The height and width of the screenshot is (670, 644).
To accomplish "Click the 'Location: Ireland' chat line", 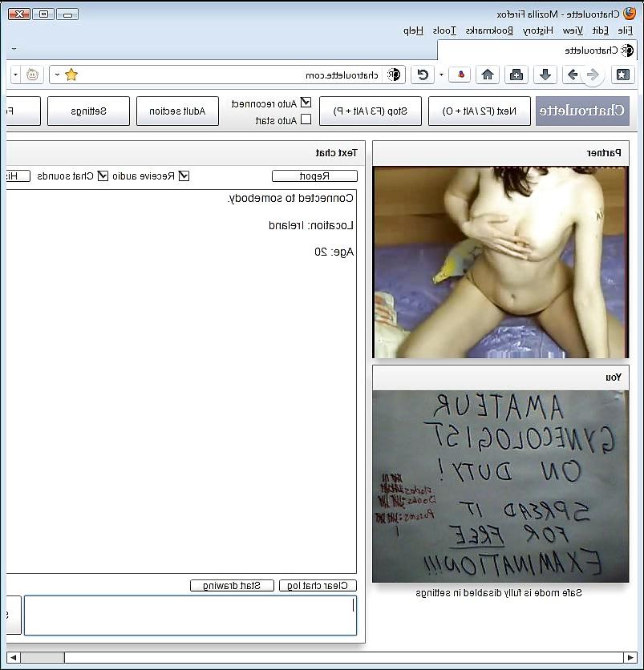I will tap(311, 225).
